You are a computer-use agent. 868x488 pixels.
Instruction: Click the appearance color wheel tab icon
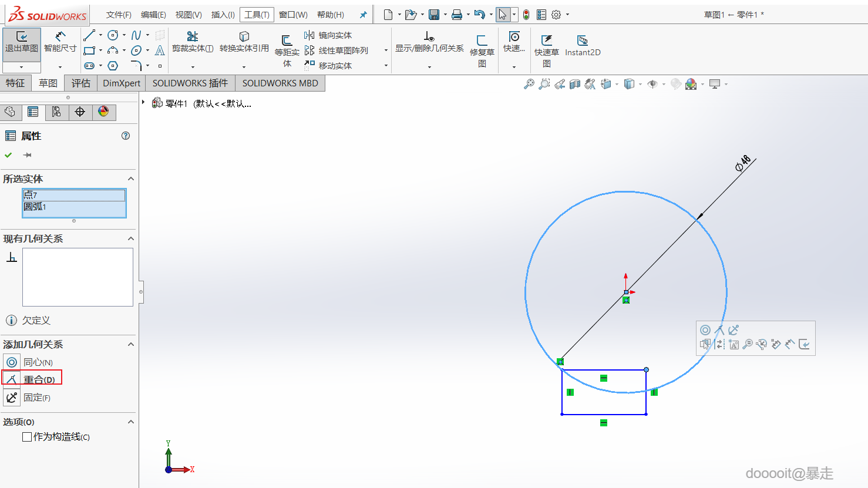[103, 112]
